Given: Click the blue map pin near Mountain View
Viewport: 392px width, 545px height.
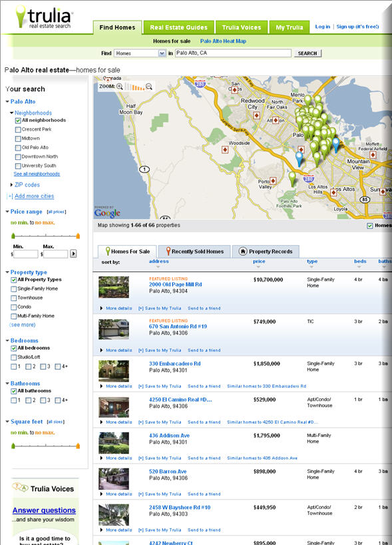Looking at the screenshot, I should pos(335,145).
